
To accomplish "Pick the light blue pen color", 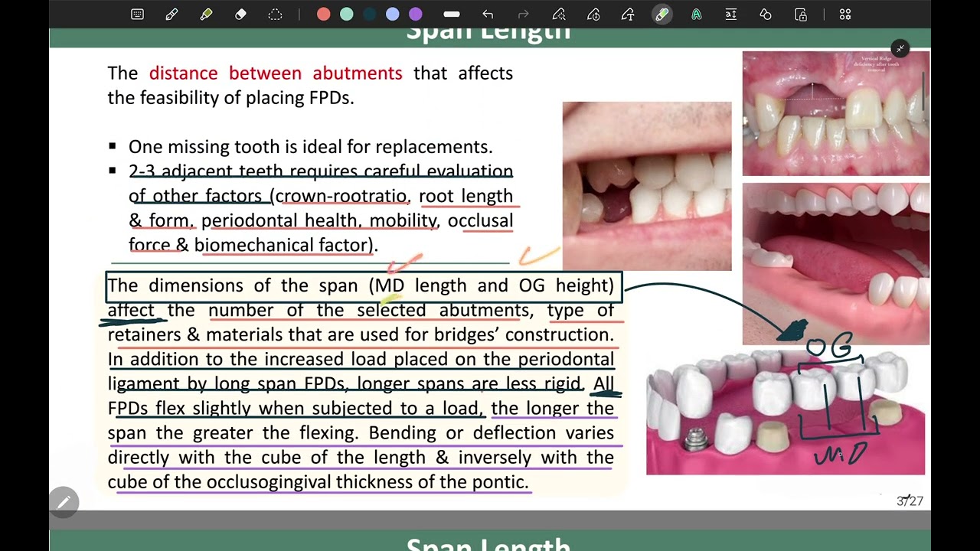I will pyautogui.click(x=392, y=14).
